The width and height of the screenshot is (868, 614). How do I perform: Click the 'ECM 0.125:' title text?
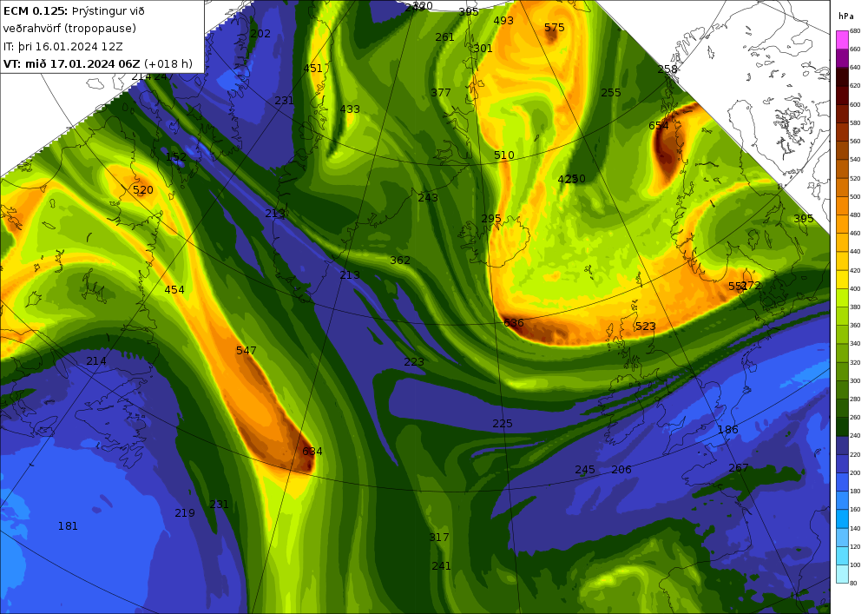tap(36, 11)
